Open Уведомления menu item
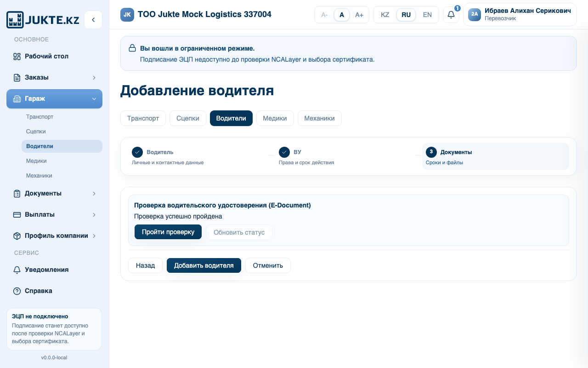The height and width of the screenshot is (368, 588). coord(54,270)
